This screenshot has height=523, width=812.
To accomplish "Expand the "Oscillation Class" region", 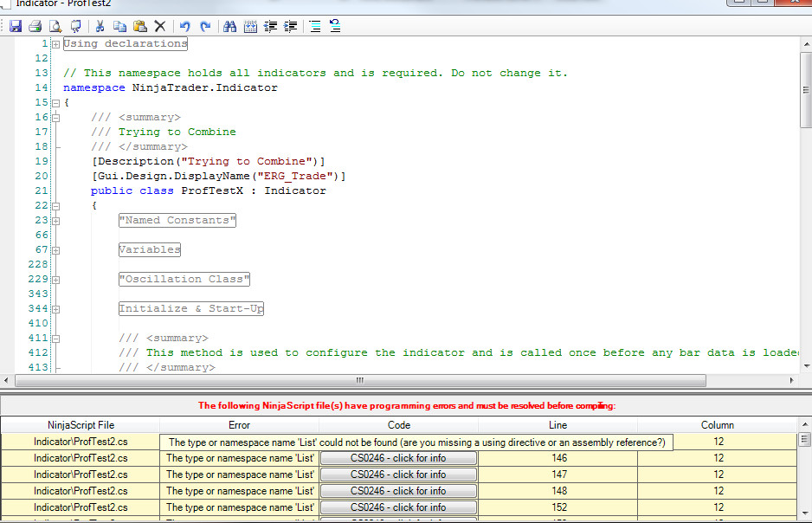I will [x=55, y=280].
